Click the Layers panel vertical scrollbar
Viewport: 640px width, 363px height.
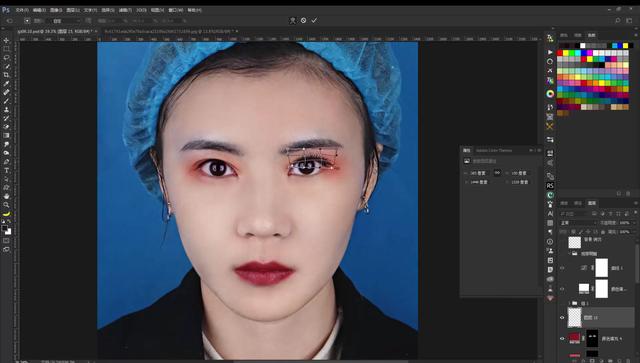[636, 264]
